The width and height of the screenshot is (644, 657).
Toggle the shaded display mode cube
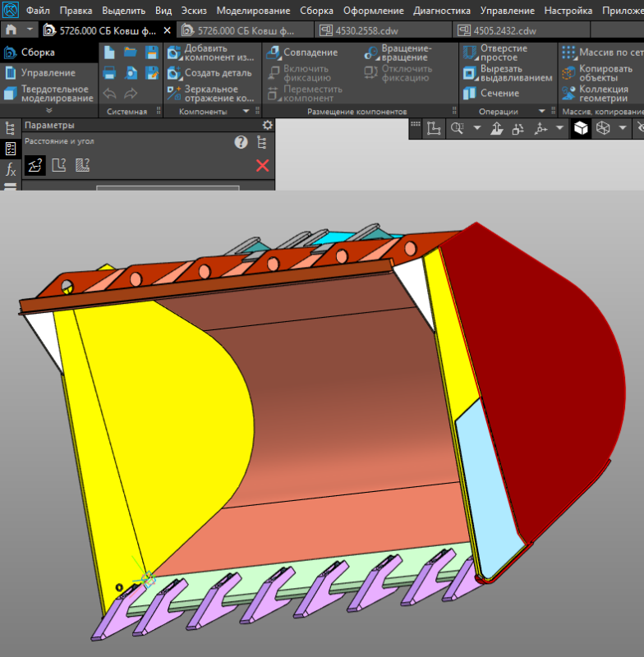pos(581,128)
